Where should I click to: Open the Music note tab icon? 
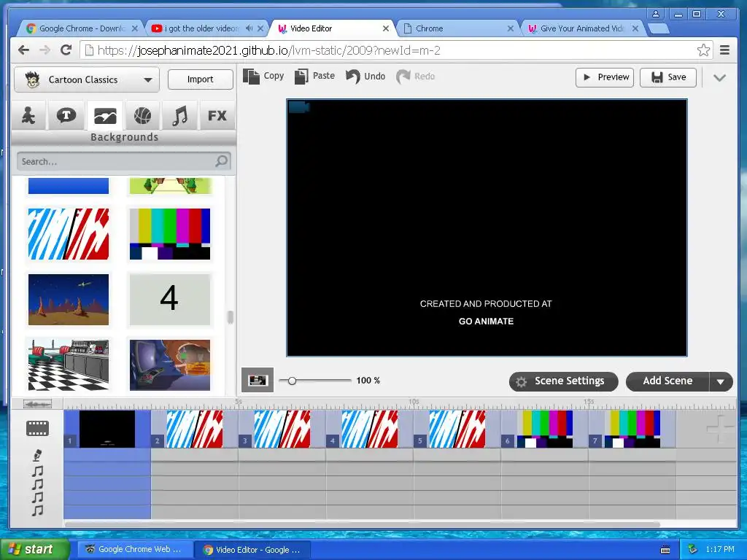click(x=179, y=116)
